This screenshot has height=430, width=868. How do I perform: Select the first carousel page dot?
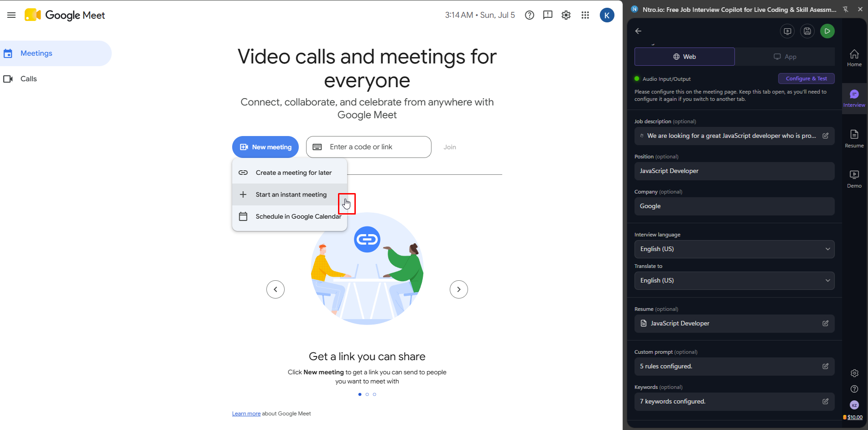(x=360, y=394)
